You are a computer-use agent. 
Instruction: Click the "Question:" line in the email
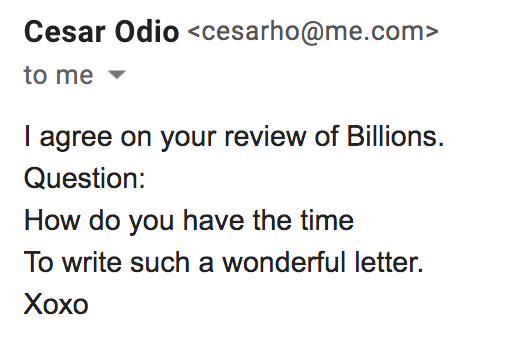pyautogui.click(x=85, y=178)
